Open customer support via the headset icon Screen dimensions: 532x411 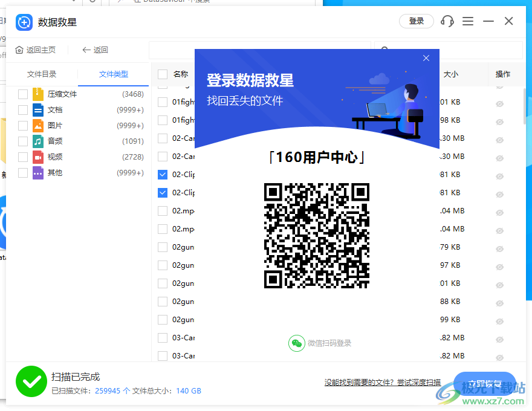[447, 21]
